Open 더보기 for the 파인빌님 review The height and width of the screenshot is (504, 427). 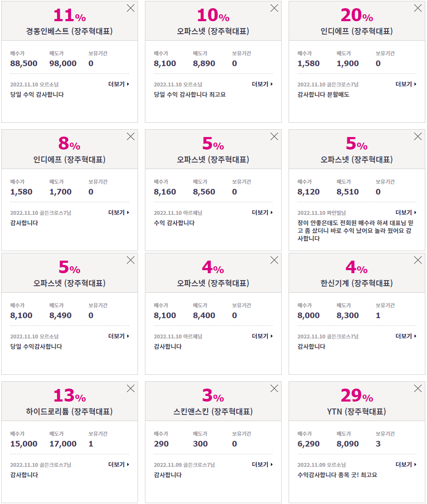pyautogui.click(x=406, y=213)
